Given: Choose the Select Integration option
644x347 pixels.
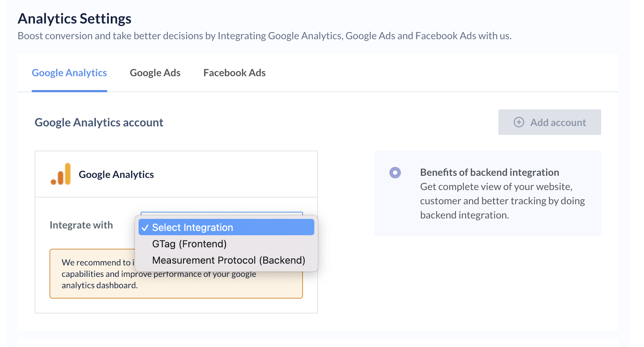Looking at the screenshot, I should pyautogui.click(x=226, y=227).
